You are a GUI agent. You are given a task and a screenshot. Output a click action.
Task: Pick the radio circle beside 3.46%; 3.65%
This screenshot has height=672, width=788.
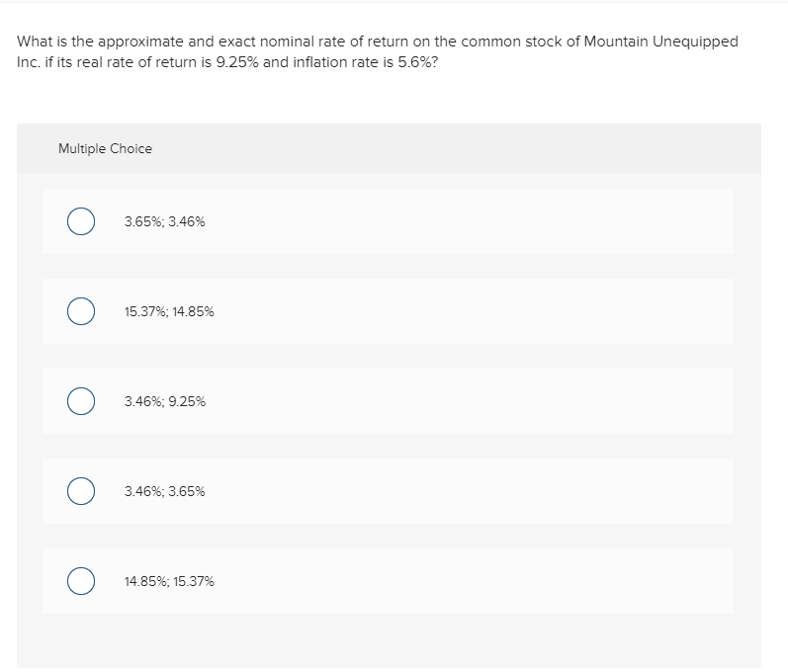[81, 491]
